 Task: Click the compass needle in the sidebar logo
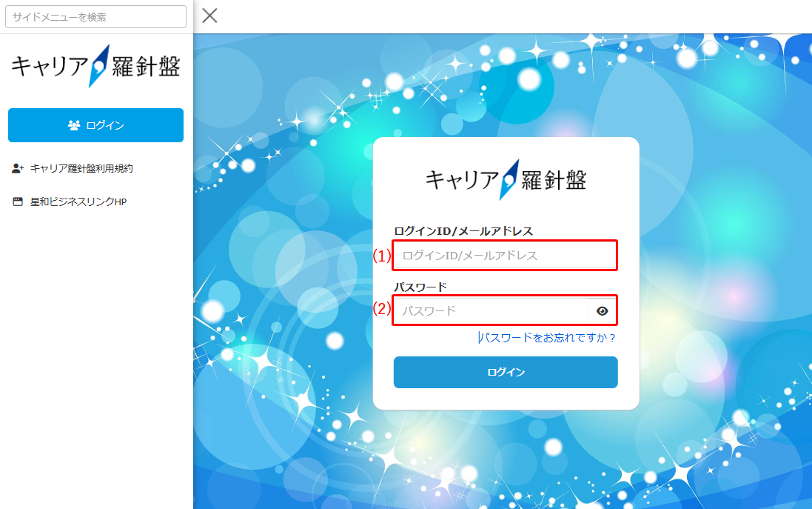[x=99, y=66]
